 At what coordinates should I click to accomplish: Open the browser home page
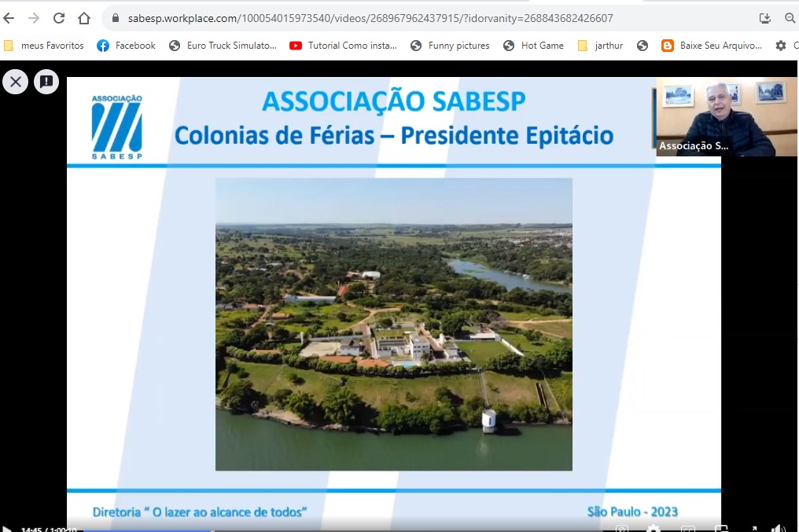(x=84, y=18)
